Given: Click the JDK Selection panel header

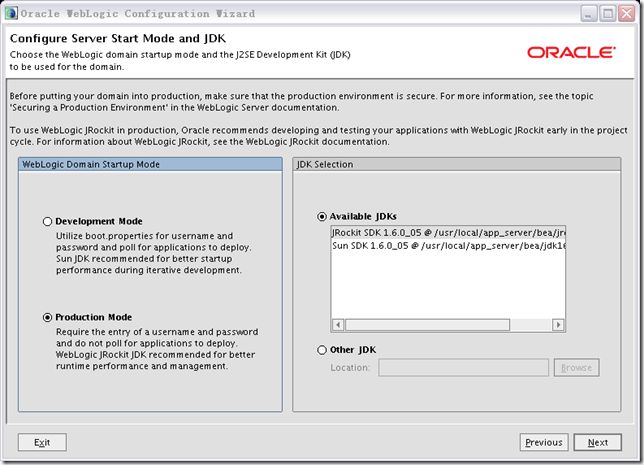Looking at the screenshot, I should 457,164.
